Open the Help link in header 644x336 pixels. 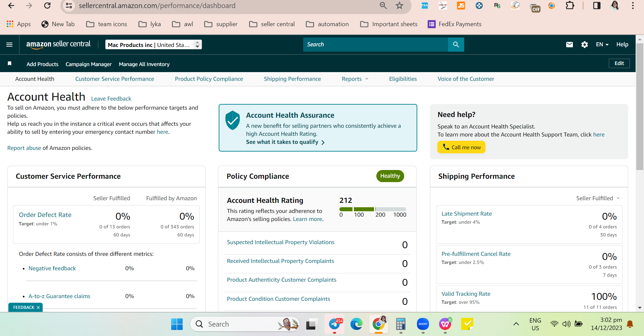622,45
